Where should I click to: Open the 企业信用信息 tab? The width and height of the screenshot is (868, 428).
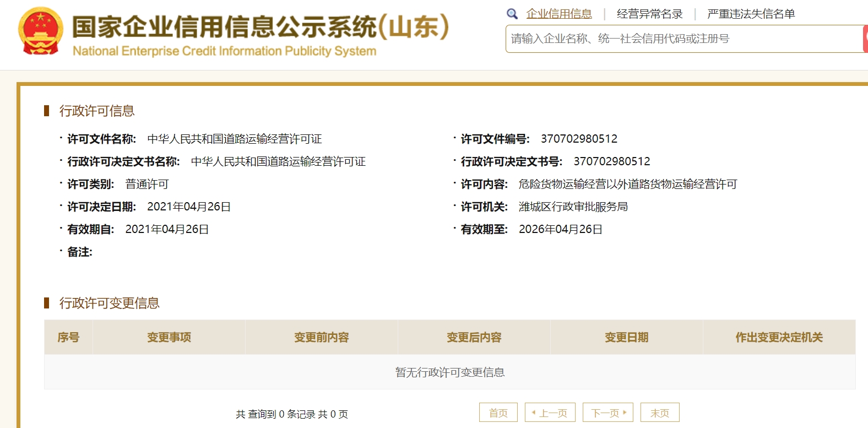point(559,14)
